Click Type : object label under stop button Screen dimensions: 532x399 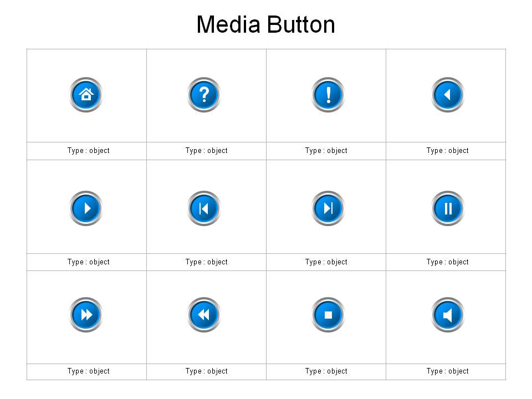tap(326, 371)
